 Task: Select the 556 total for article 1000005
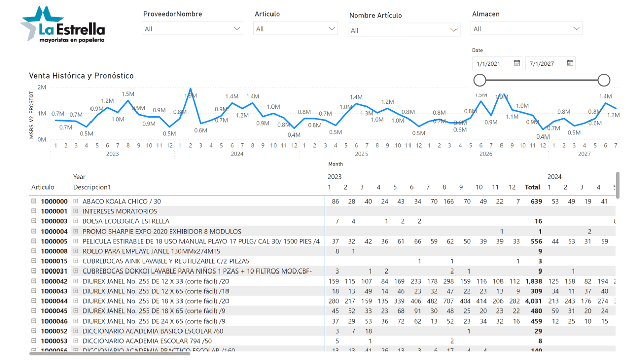tap(536, 241)
